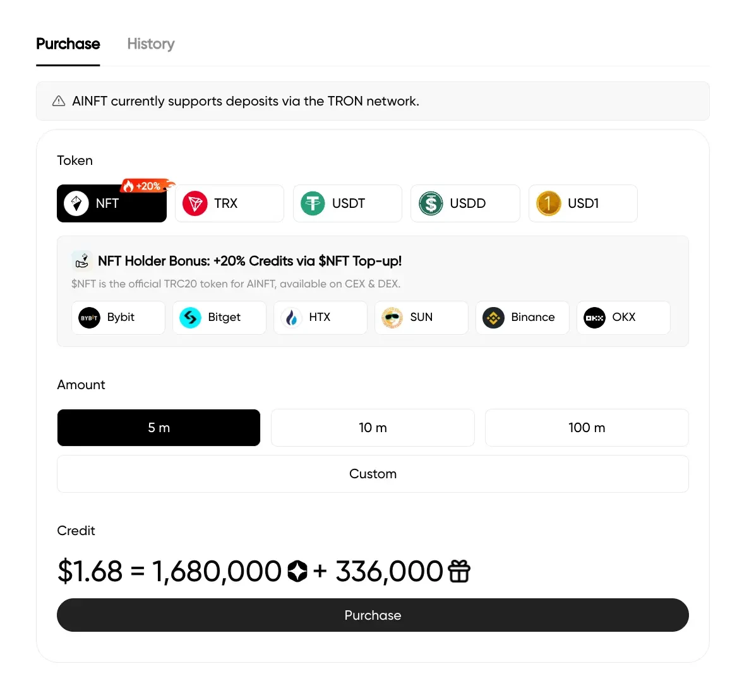749x700 pixels.
Task: Choose the 100 m amount
Action: tap(587, 428)
